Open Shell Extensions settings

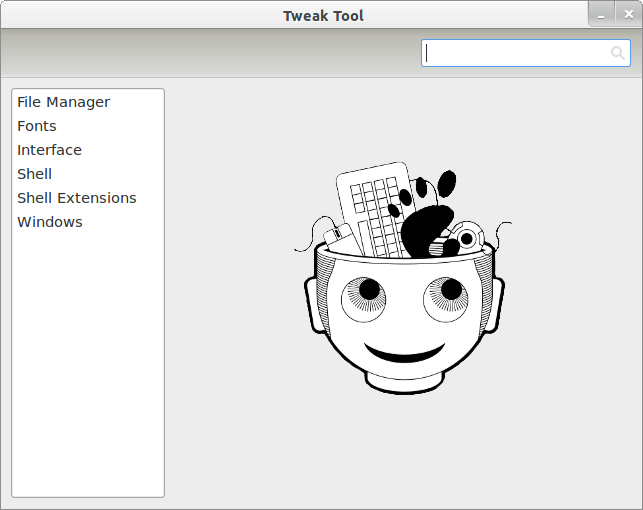tap(88, 198)
